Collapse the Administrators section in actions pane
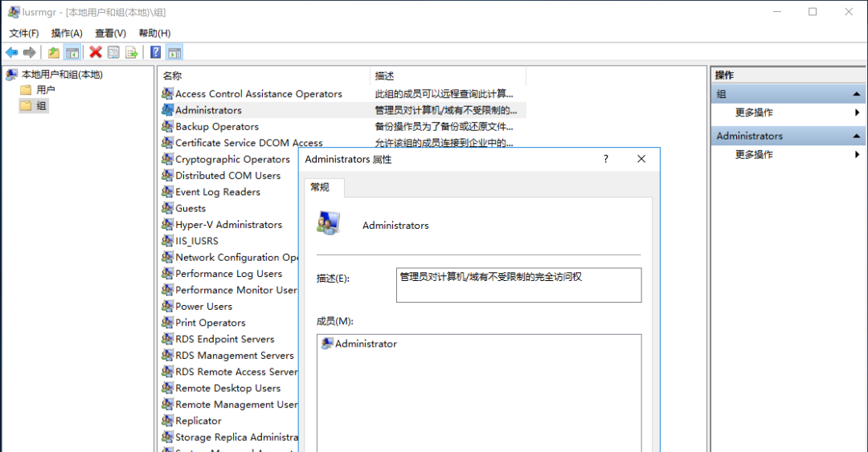The image size is (868, 452). point(857,136)
